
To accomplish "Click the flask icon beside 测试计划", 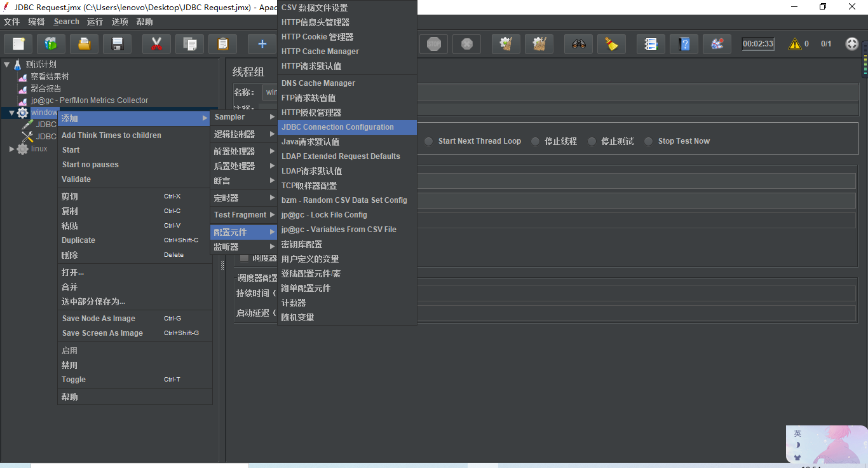I will coord(18,64).
